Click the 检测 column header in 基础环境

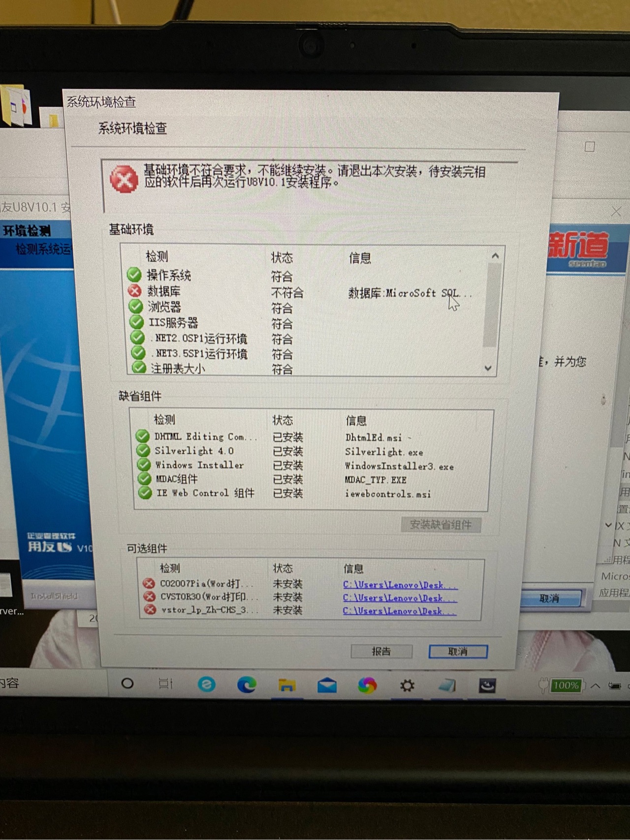(x=157, y=256)
